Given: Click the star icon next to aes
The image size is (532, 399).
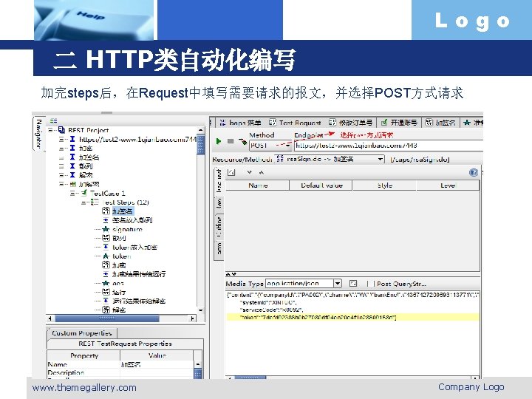Looking at the screenshot, I should [106, 283].
